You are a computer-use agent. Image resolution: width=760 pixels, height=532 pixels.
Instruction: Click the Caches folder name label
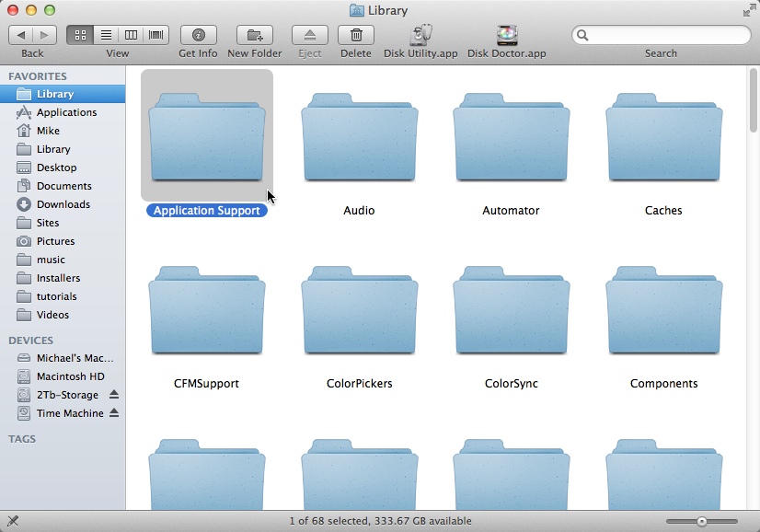(663, 211)
